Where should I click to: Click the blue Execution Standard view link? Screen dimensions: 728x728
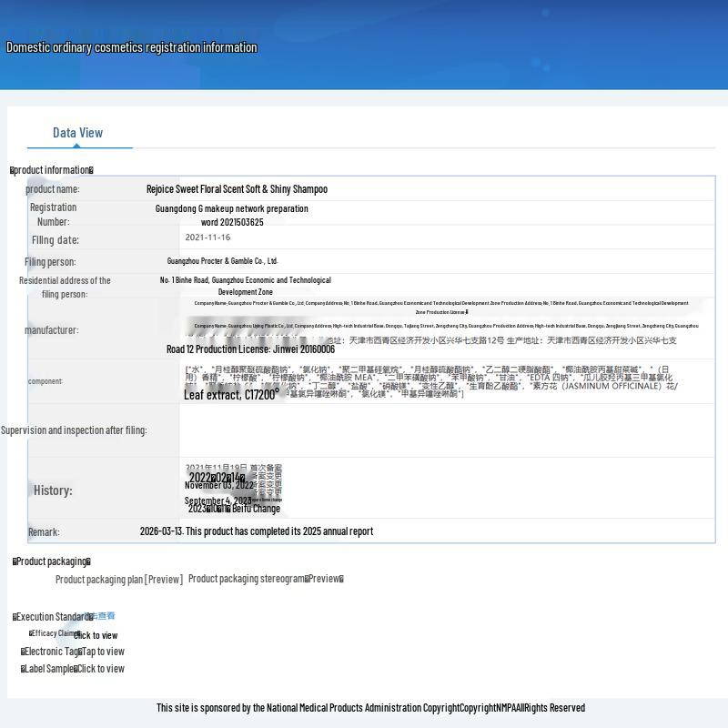pos(104,616)
